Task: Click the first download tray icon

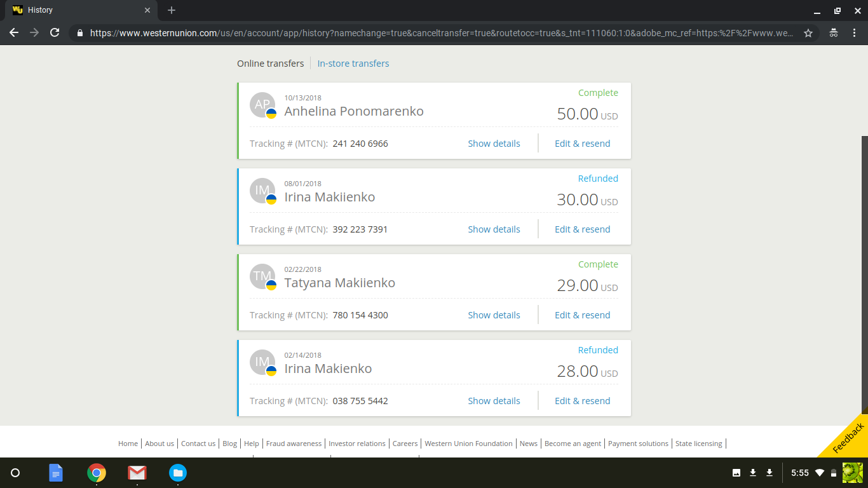Action: [x=753, y=473]
